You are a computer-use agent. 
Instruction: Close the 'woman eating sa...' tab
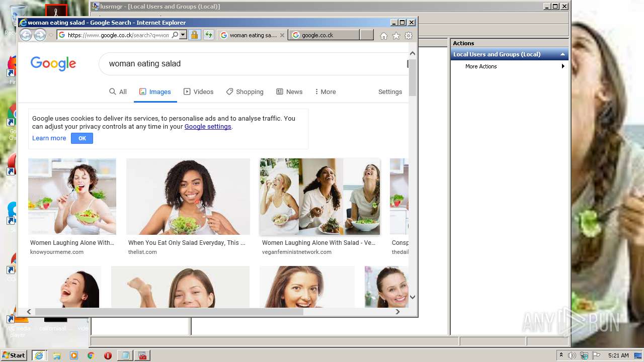point(282,35)
